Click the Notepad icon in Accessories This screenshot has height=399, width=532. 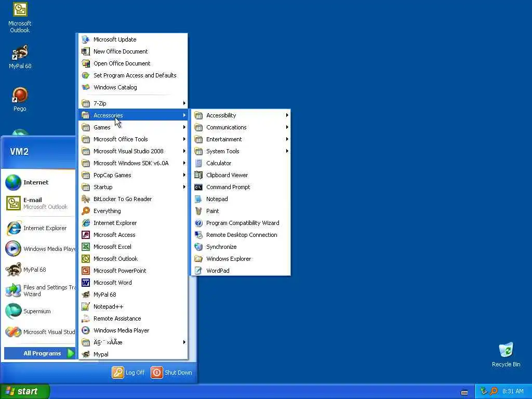(198, 199)
